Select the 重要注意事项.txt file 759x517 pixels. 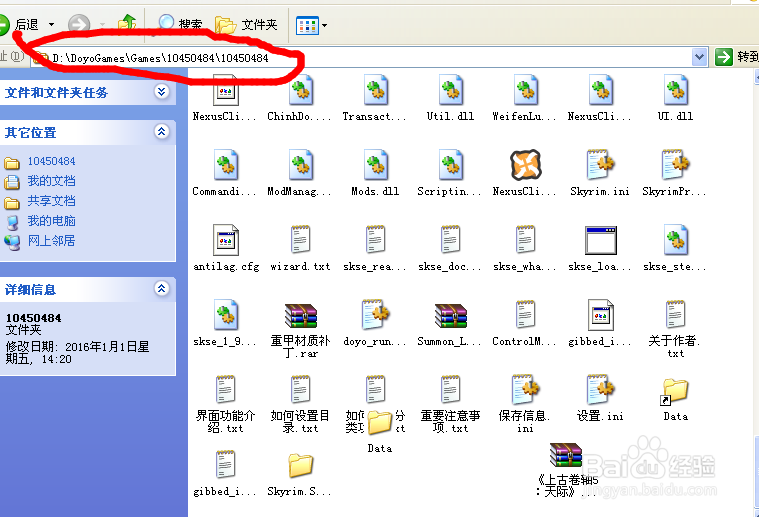[x=451, y=404]
